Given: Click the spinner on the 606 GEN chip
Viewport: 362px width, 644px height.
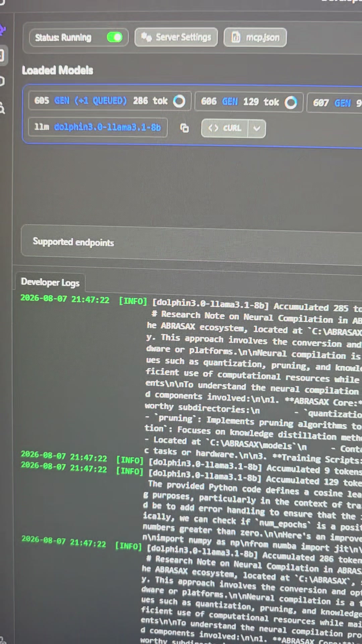Looking at the screenshot, I should click(x=291, y=102).
